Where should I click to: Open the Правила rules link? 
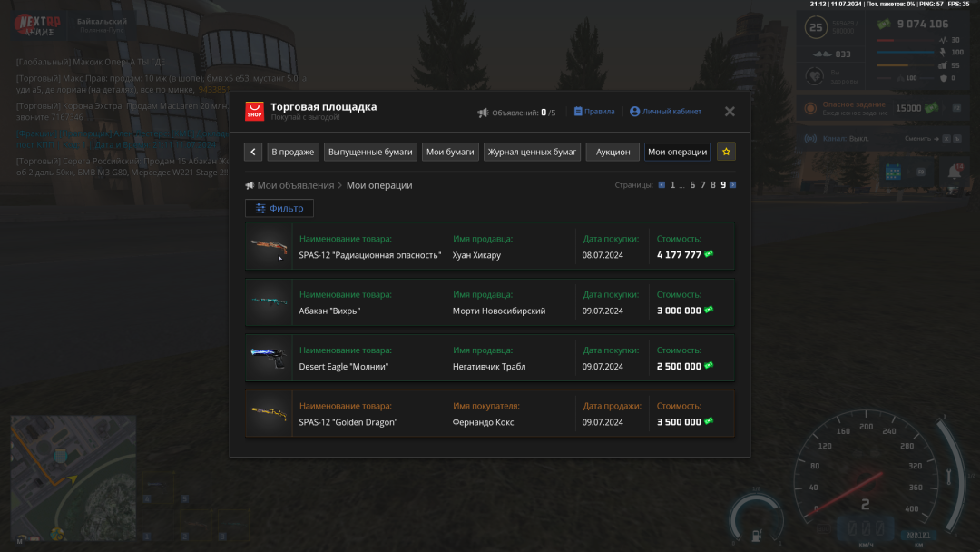[x=594, y=112]
